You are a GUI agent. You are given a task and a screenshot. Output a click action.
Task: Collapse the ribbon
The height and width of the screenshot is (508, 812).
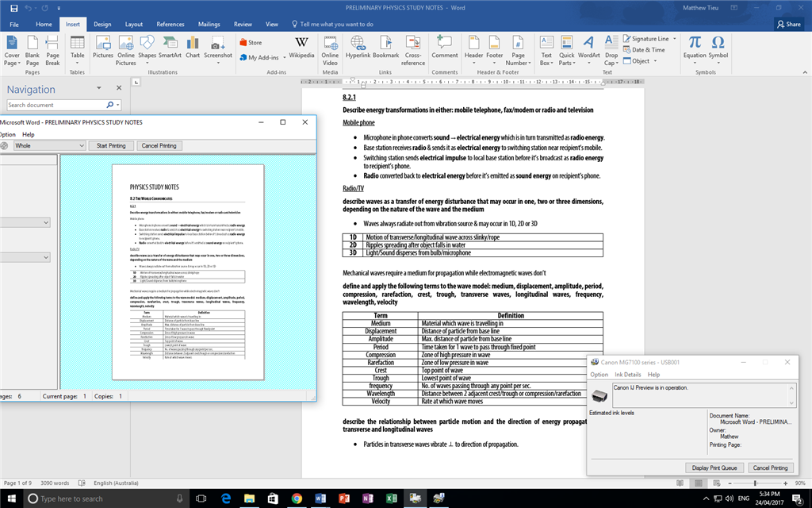(804, 72)
